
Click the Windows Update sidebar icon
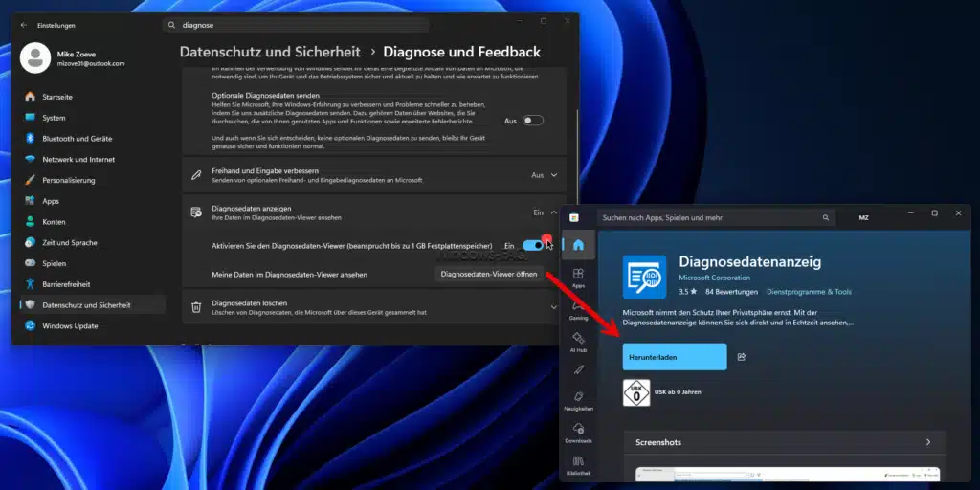[30, 325]
